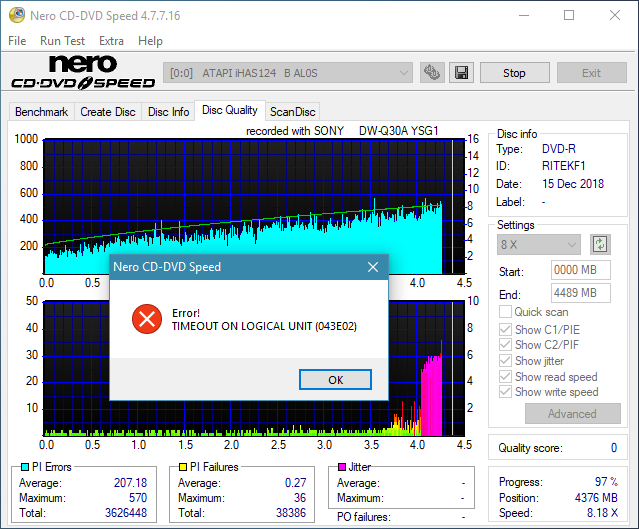Viewport: 639px width, 529px height.
Task: Click the drive options icon beside drive selector
Action: pyautogui.click(x=432, y=73)
